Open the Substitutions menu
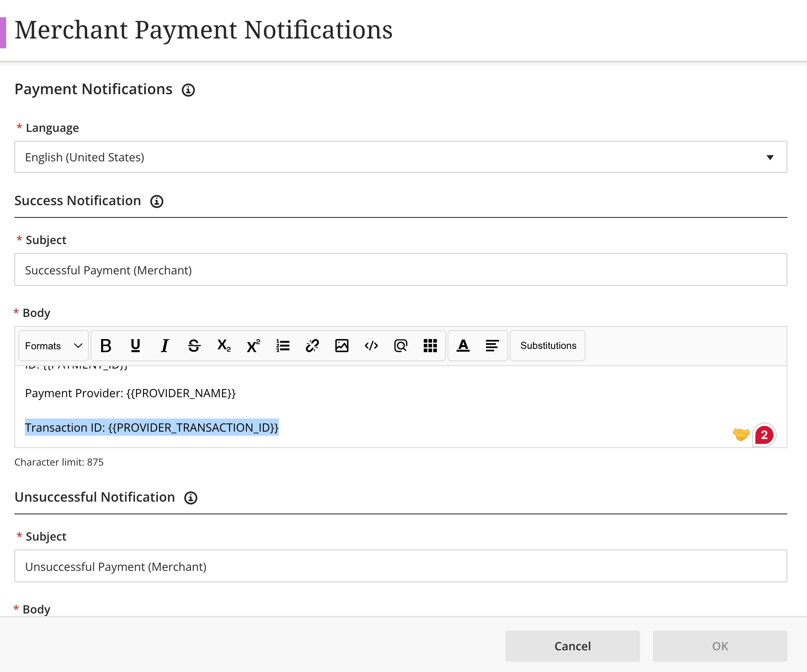This screenshot has height=672, width=807. pos(548,346)
